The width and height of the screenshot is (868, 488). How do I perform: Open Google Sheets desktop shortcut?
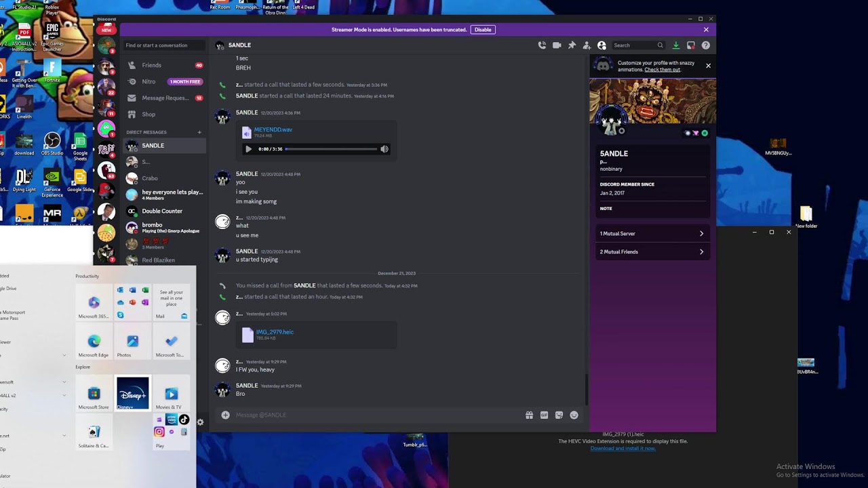point(80,146)
